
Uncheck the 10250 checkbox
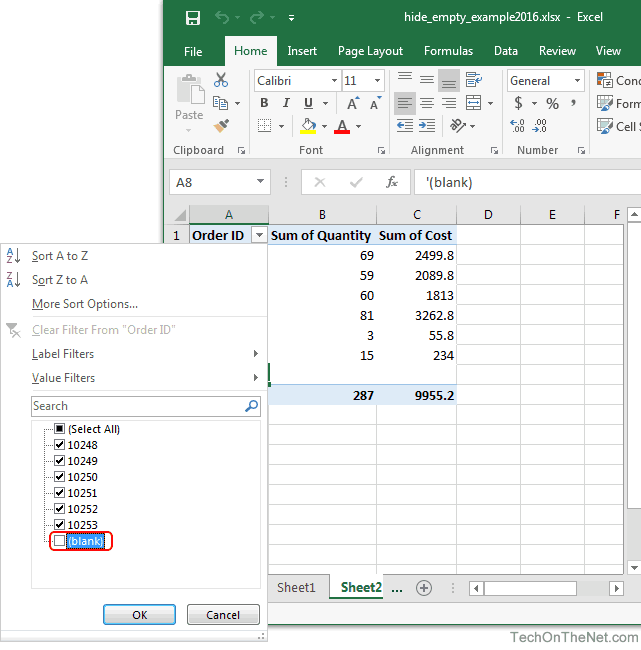click(60, 477)
